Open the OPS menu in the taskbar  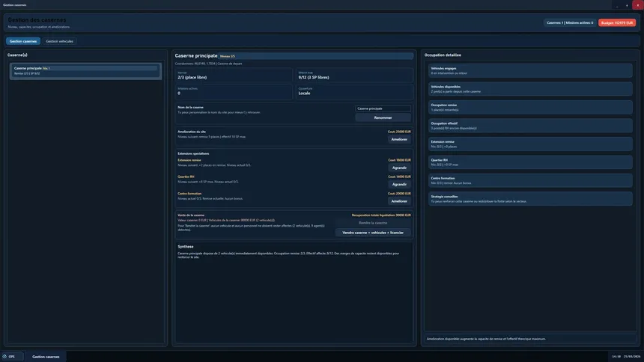(9, 357)
